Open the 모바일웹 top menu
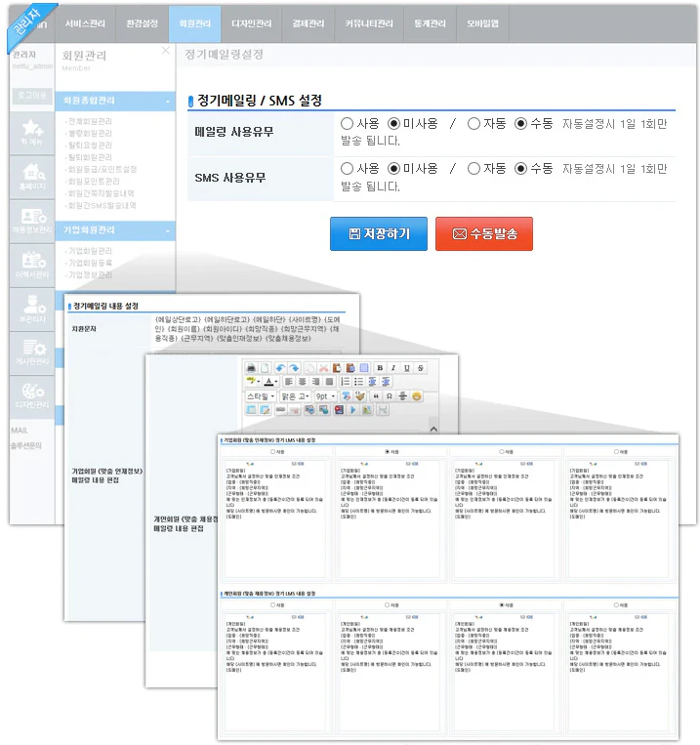 pyautogui.click(x=483, y=23)
